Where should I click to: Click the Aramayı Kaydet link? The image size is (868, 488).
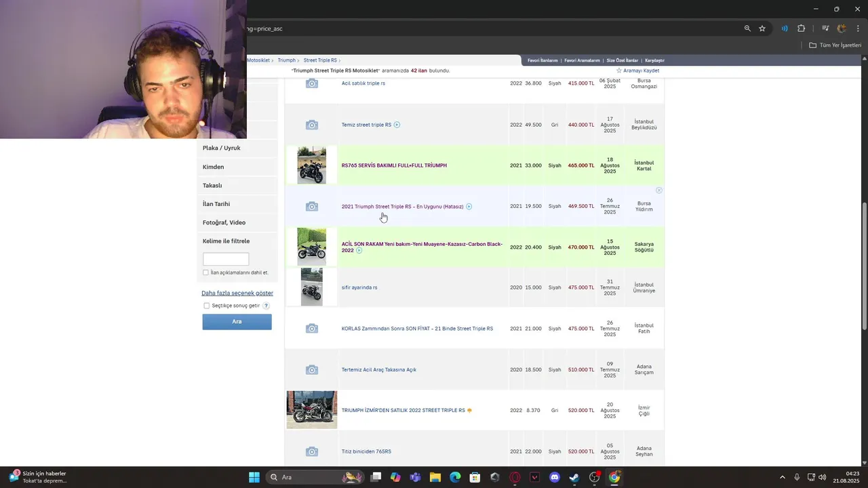(641, 70)
